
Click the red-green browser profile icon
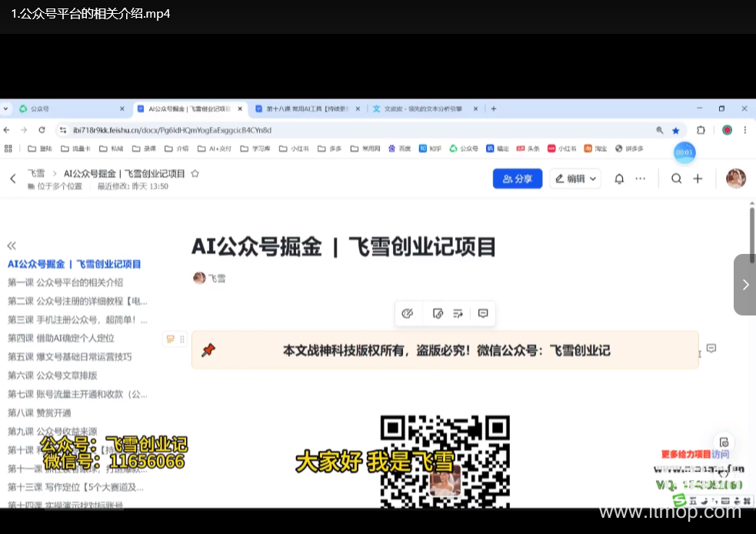727,130
